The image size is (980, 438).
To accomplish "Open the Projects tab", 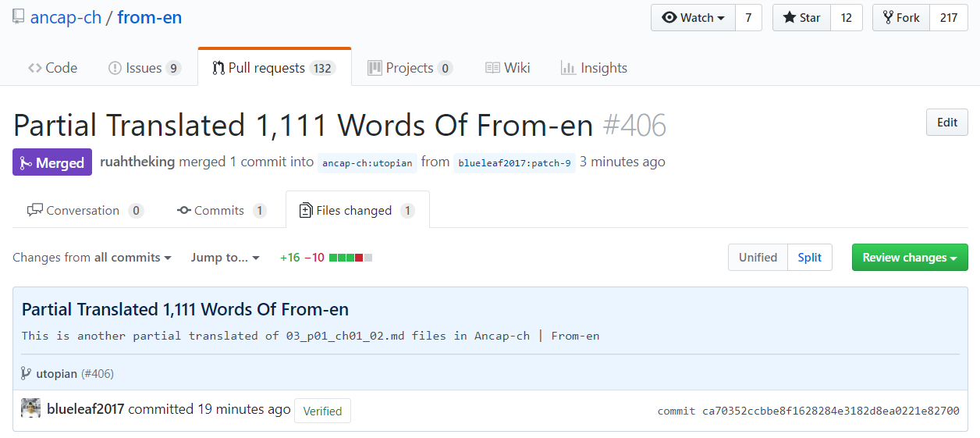I will (x=410, y=68).
